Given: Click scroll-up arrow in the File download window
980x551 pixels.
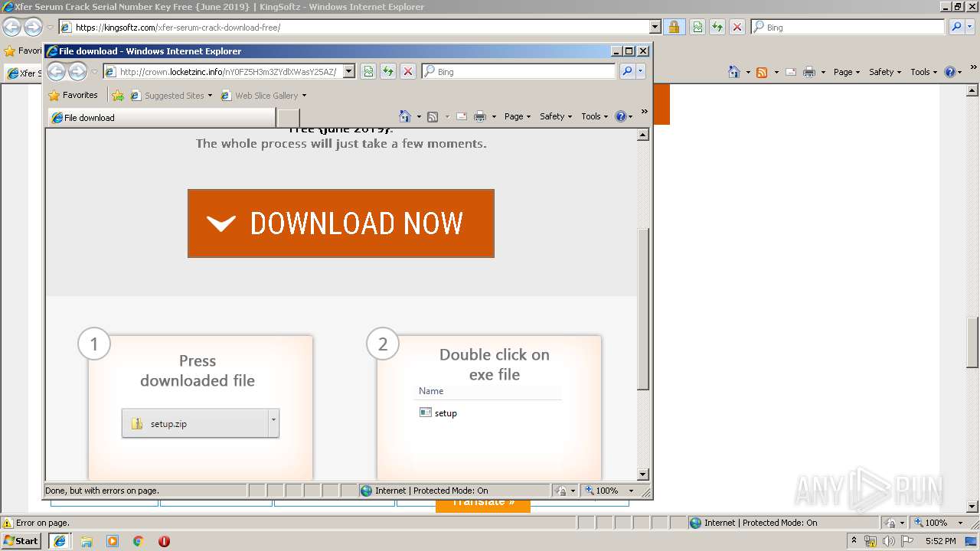Looking at the screenshot, I should [643, 135].
